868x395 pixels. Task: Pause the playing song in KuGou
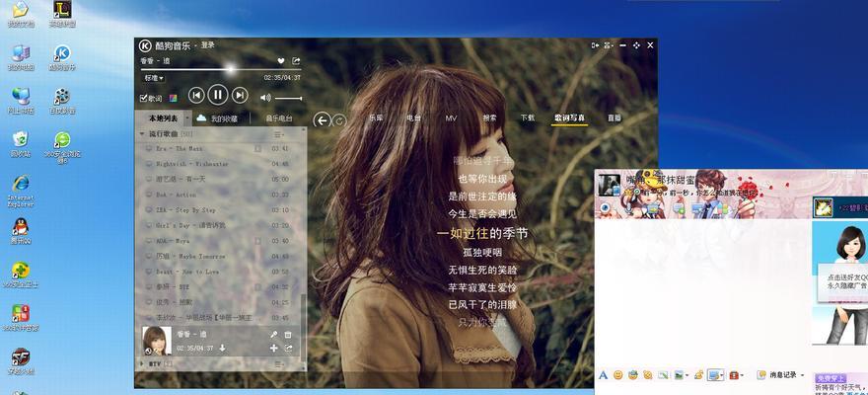point(218,95)
